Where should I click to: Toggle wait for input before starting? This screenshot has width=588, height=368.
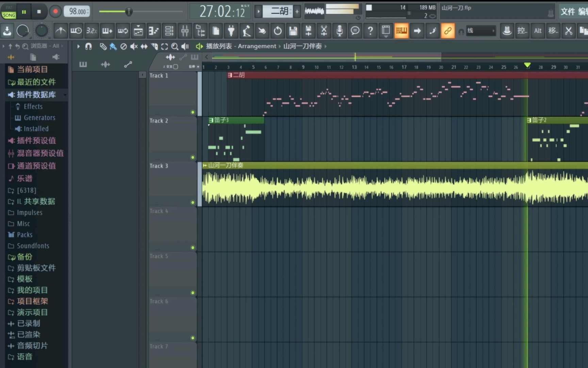point(76,31)
